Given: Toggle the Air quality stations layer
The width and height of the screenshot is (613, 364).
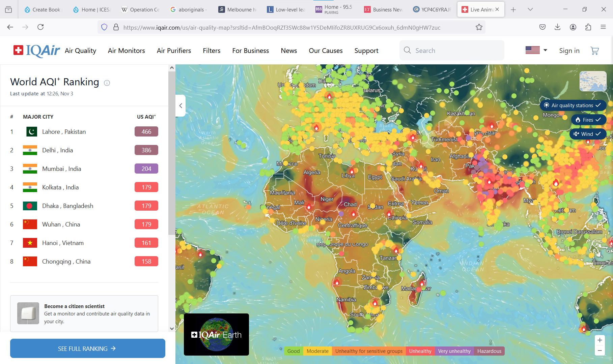Looking at the screenshot, I should (573, 105).
